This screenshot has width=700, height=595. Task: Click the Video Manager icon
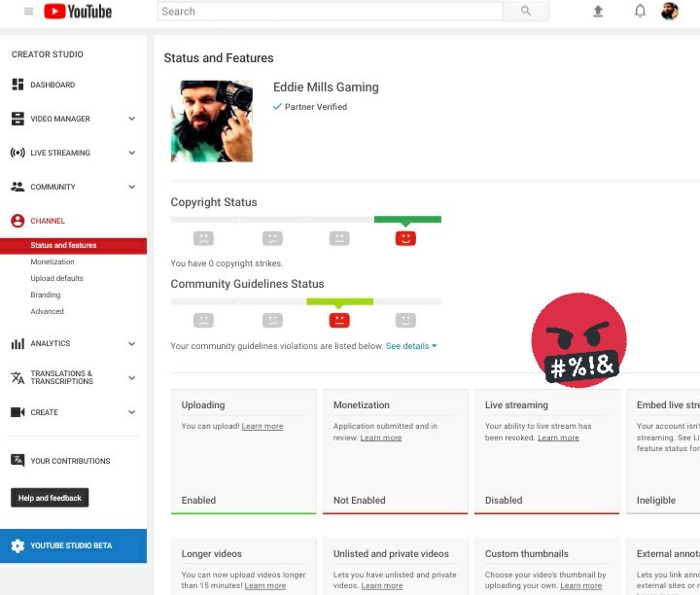tap(17, 119)
